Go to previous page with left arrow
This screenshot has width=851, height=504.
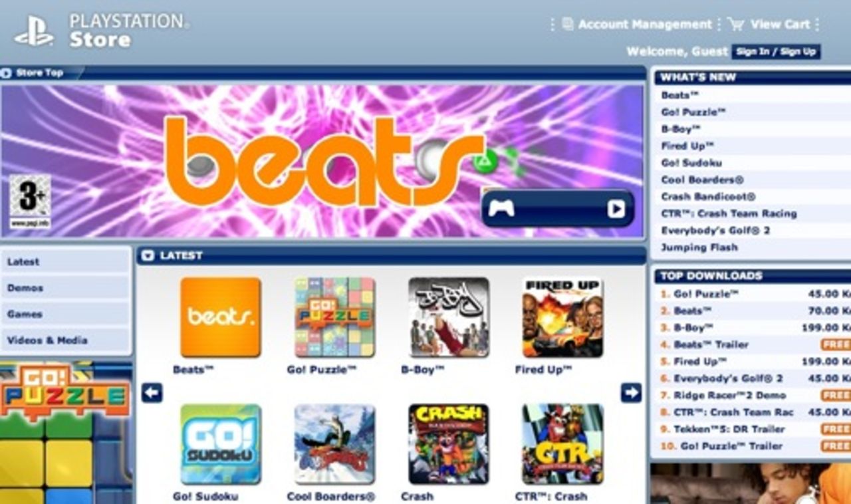click(152, 392)
